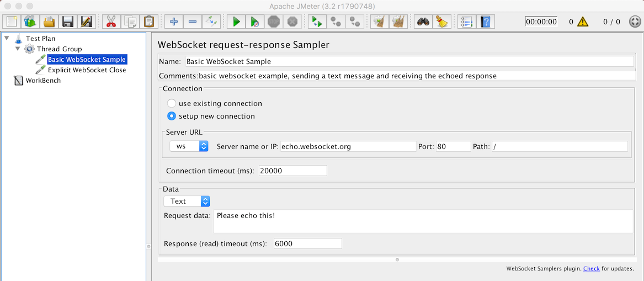Select Explicit WebSocket Close tree item
The image size is (644, 281).
point(87,70)
